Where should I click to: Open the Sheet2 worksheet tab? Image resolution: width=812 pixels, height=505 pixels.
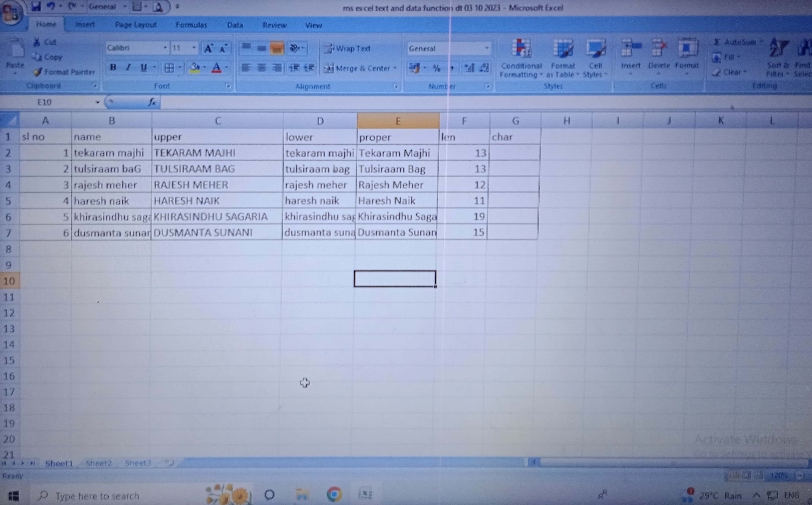coord(98,463)
